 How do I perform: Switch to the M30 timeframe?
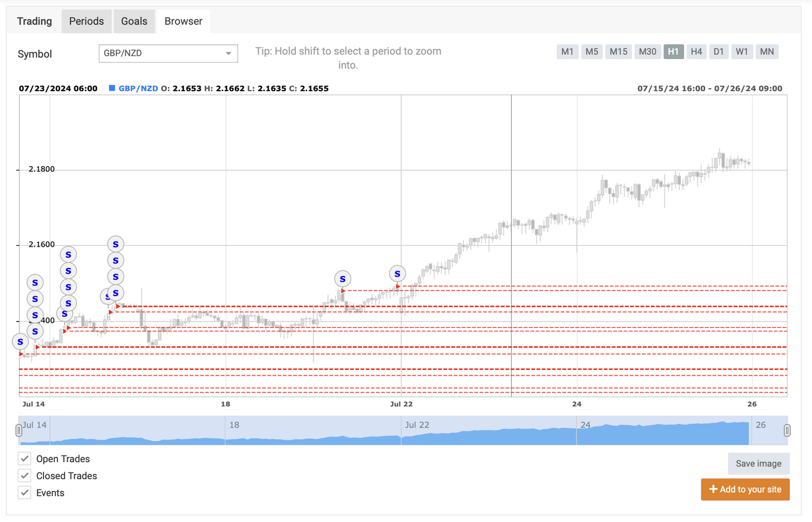648,52
